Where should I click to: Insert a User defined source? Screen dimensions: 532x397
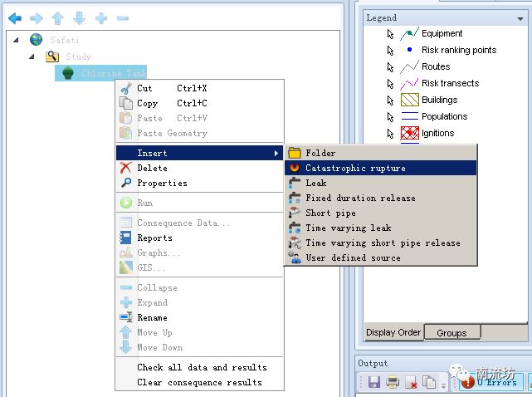coord(381,257)
